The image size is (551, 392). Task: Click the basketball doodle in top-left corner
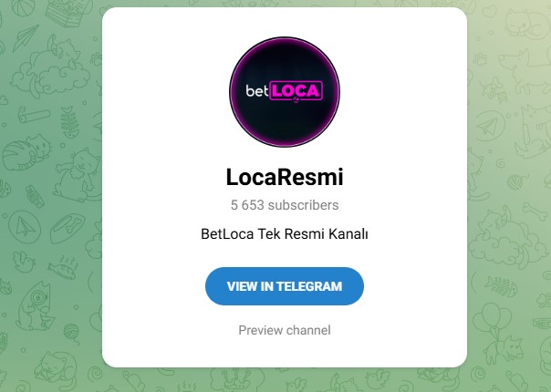click(23, 7)
